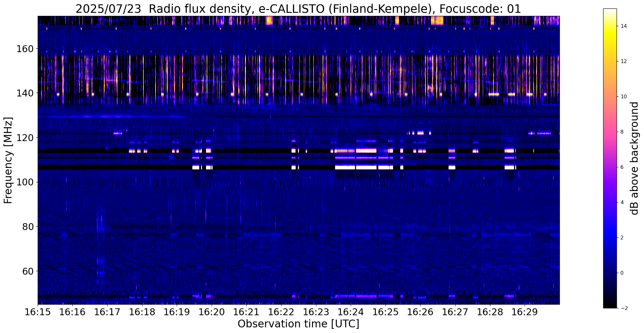Click the colorbar gradient strip
The height and width of the screenshot is (333, 644).
coord(610,158)
